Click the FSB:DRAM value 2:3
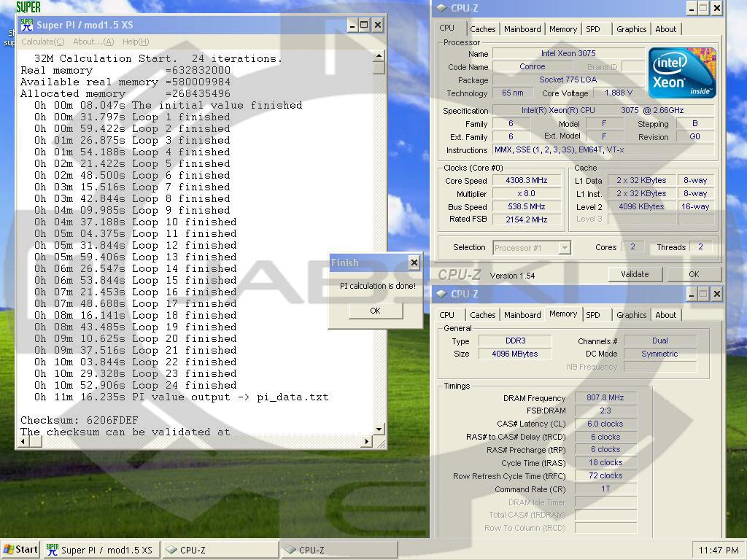The width and height of the screenshot is (747, 560). 605,411
